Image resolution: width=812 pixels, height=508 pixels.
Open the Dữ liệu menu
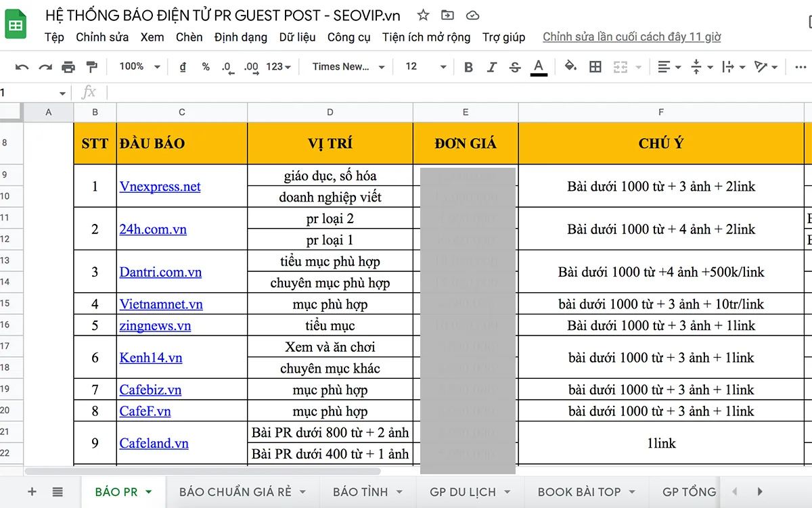click(x=298, y=37)
